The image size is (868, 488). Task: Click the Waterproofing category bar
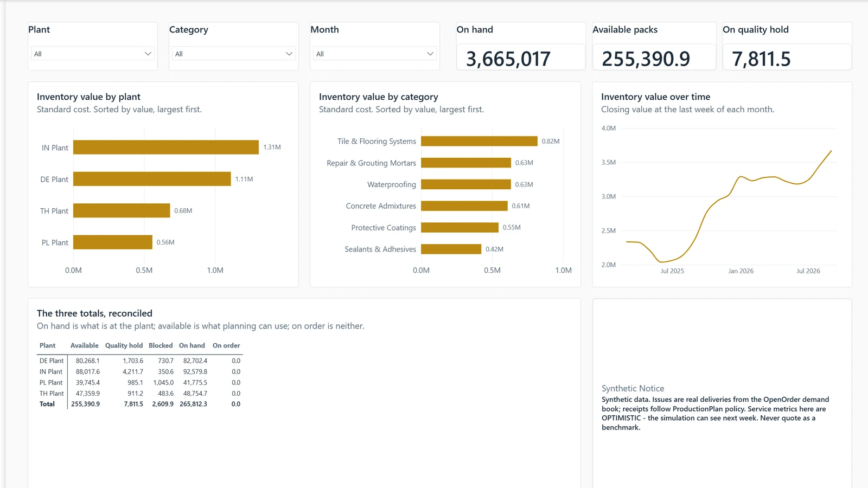(x=466, y=184)
